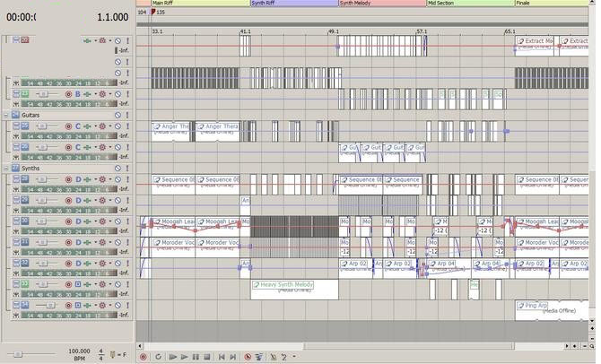601x364 pixels.
Task: Click Go to Start transport button
Action: click(x=222, y=357)
